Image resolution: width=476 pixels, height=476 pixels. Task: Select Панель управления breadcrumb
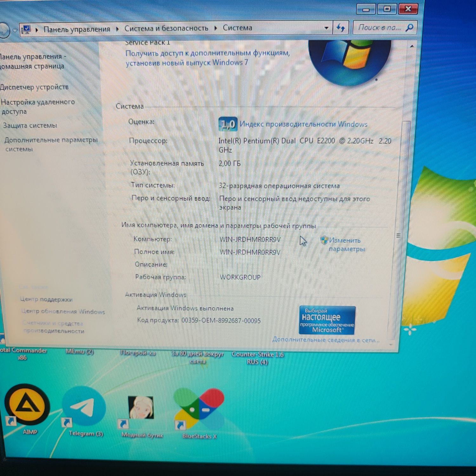coord(77,29)
